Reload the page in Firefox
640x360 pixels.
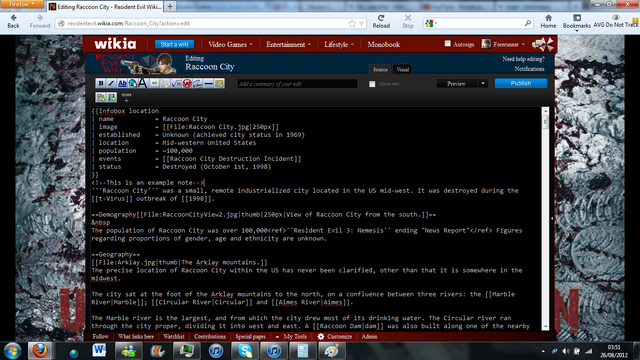point(381,21)
